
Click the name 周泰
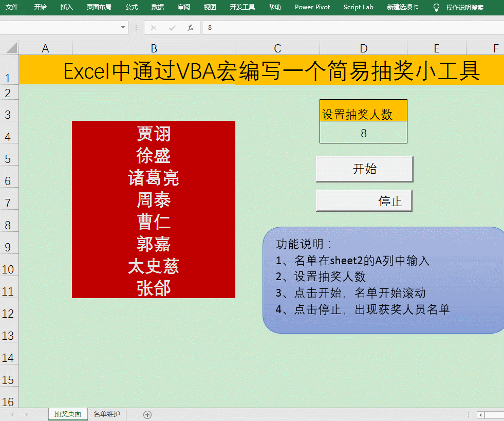tap(154, 200)
